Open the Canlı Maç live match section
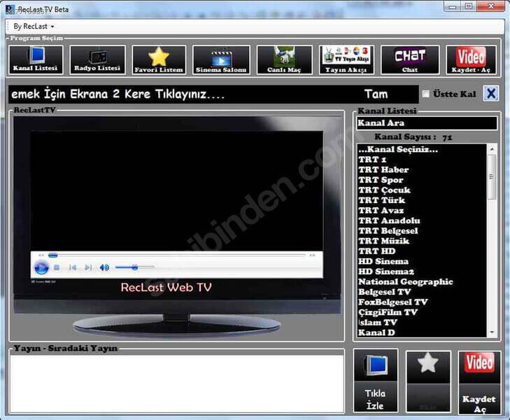The height and width of the screenshot is (420, 510). tap(284, 60)
